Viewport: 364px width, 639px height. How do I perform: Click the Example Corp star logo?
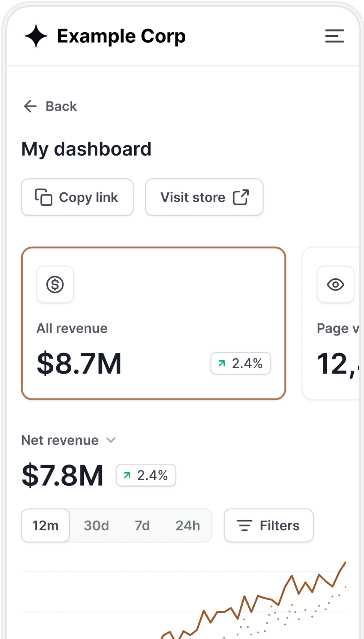[x=36, y=36]
